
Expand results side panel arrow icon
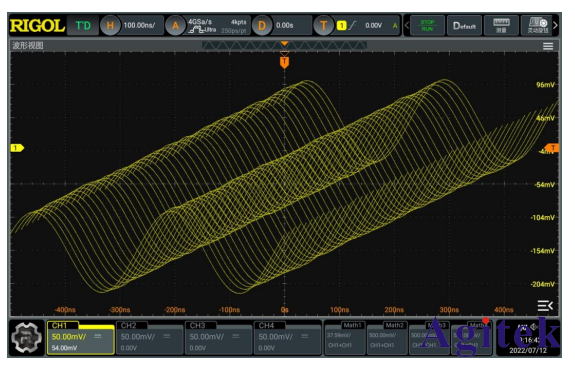click(545, 305)
